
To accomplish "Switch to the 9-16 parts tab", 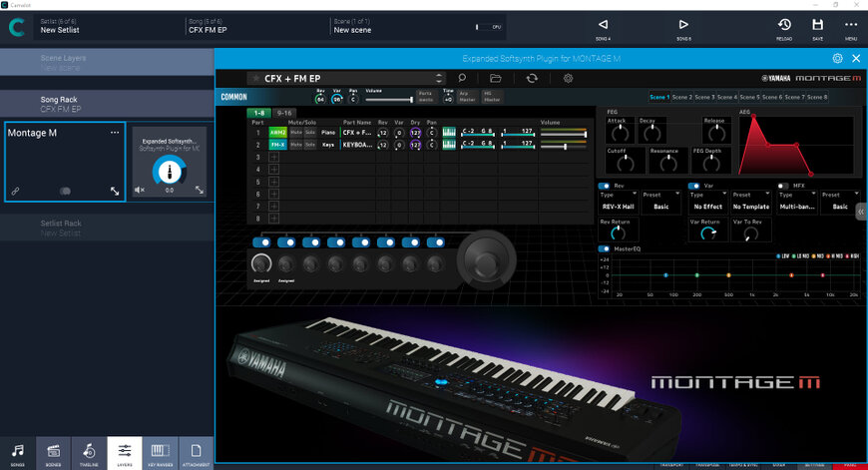I will (285, 113).
